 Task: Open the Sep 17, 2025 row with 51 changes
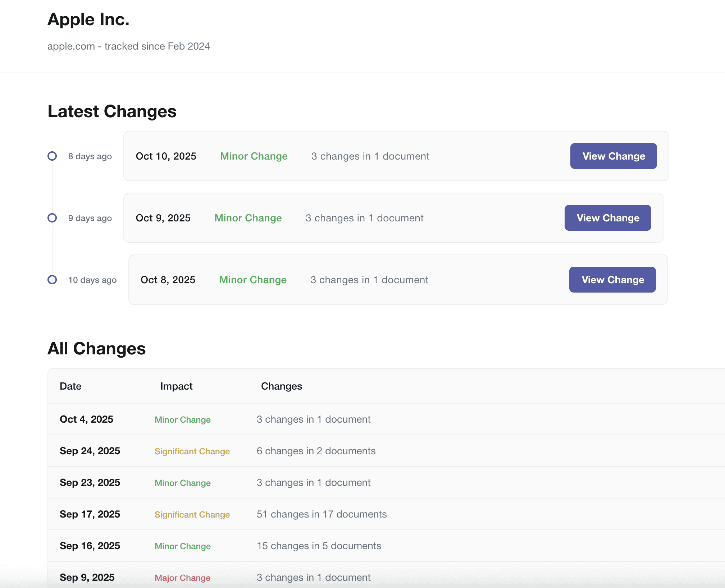point(90,514)
